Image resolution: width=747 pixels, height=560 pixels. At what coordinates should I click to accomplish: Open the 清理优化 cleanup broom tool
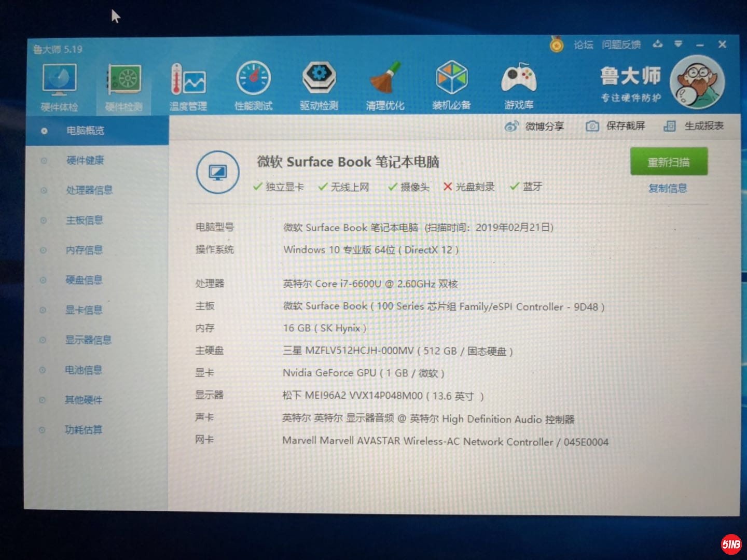coord(385,87)
